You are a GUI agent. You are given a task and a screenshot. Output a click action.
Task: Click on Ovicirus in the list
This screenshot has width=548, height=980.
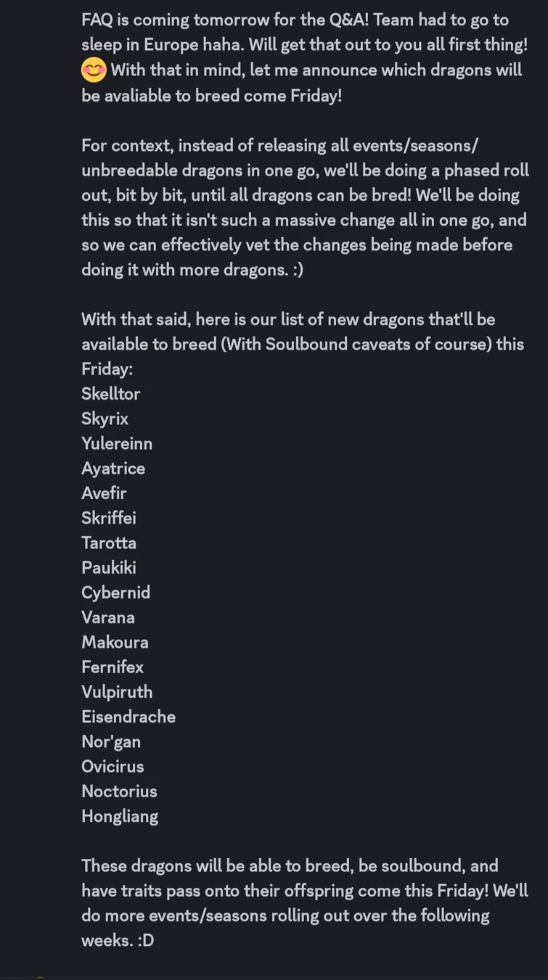point(113,767)
